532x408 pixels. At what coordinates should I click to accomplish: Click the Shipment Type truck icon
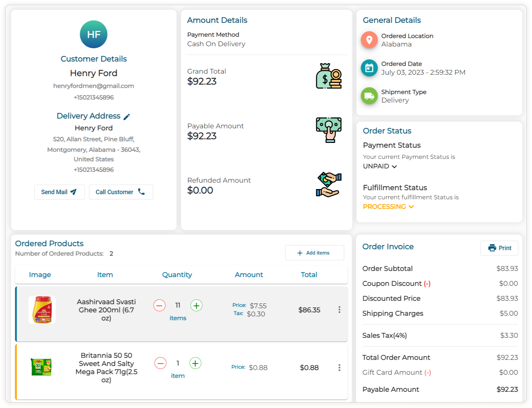369,96
